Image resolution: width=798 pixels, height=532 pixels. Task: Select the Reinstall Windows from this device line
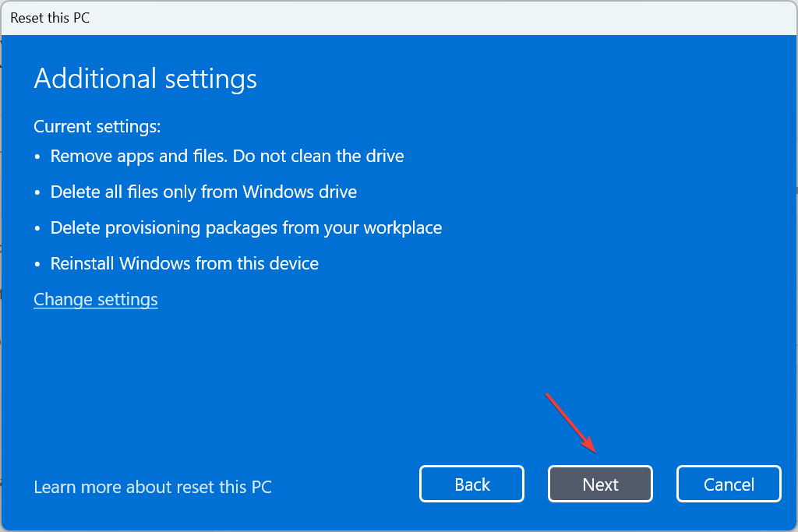pos(184,263)
